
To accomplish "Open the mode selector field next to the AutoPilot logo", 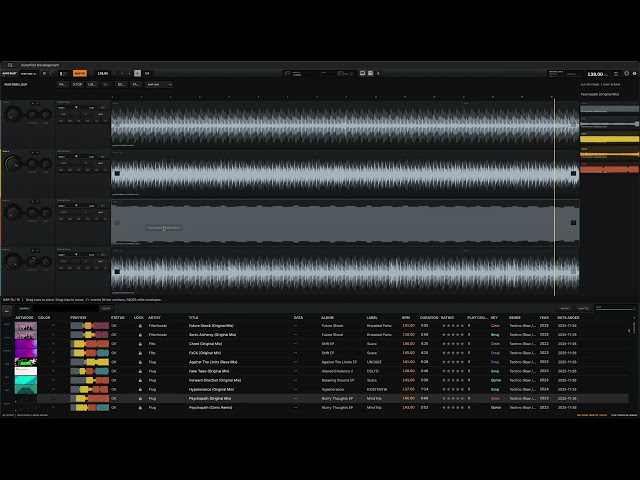I will (x=29, y=73).
